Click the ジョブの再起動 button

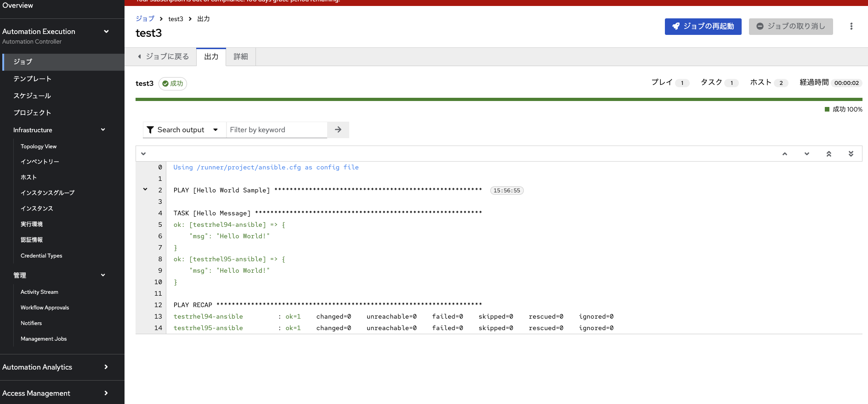703,26
